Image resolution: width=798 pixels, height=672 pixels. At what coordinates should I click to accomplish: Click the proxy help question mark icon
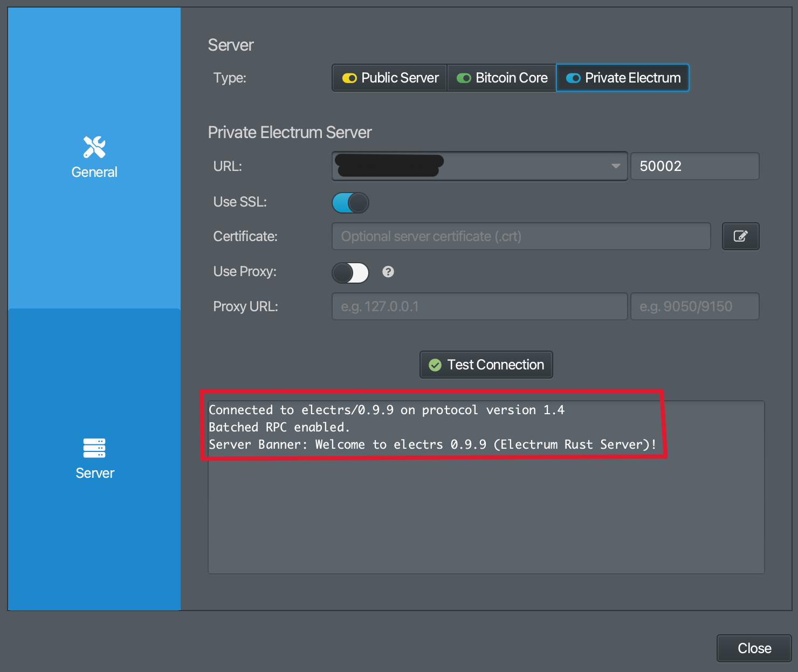tap(388, 272)
